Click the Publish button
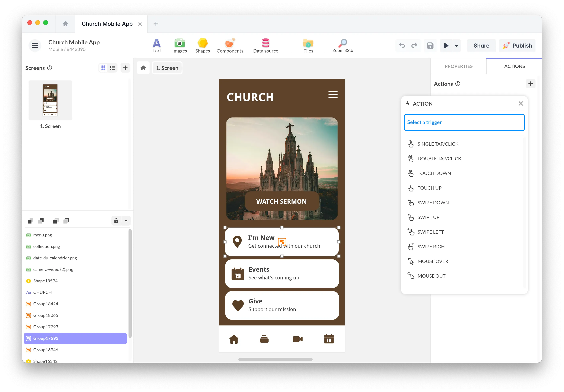 517,46
